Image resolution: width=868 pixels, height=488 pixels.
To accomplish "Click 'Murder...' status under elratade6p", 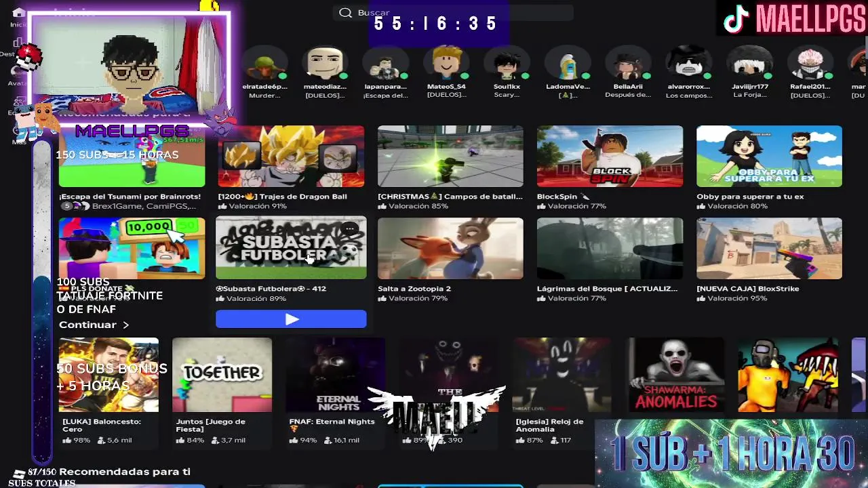I will [x=264, y=96].
